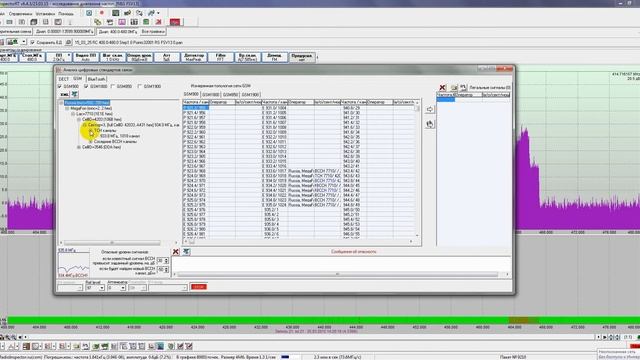Open the dropdown arrow next to toolbar tools icon

tap(158, 13)
